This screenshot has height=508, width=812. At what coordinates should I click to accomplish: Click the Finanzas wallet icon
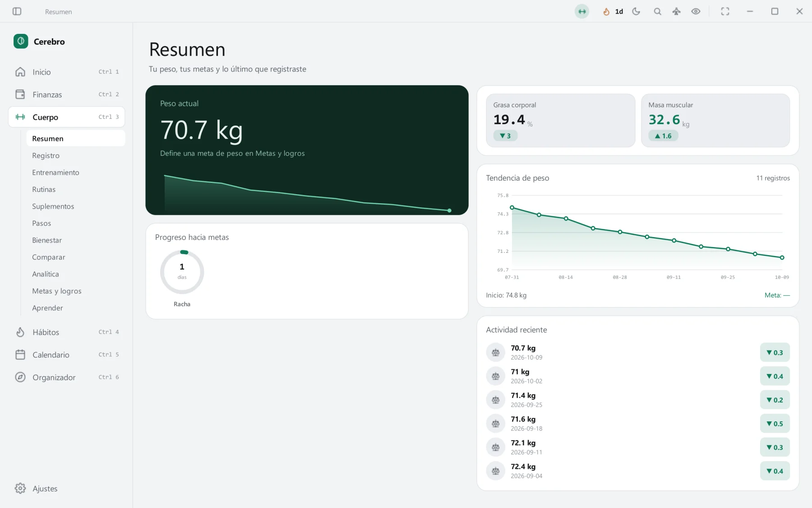20,94
